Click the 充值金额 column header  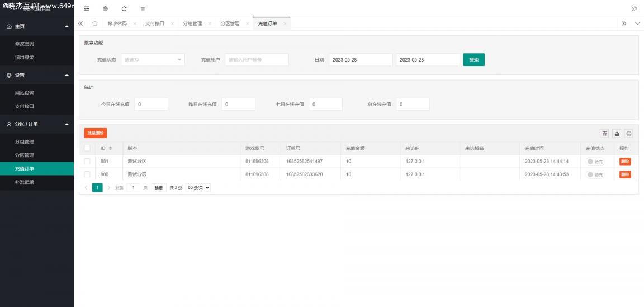coord(356,148)
